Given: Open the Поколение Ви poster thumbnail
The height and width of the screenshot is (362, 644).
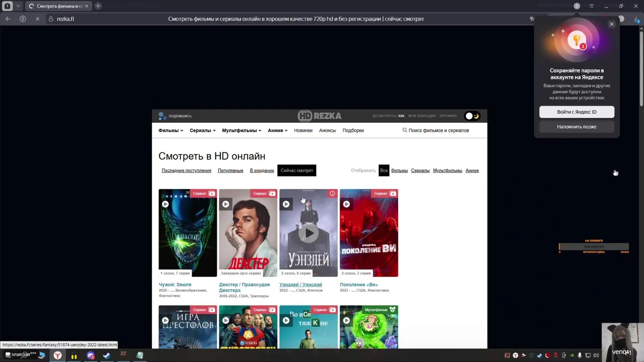Looking at the screenshot, I should 369,233.
